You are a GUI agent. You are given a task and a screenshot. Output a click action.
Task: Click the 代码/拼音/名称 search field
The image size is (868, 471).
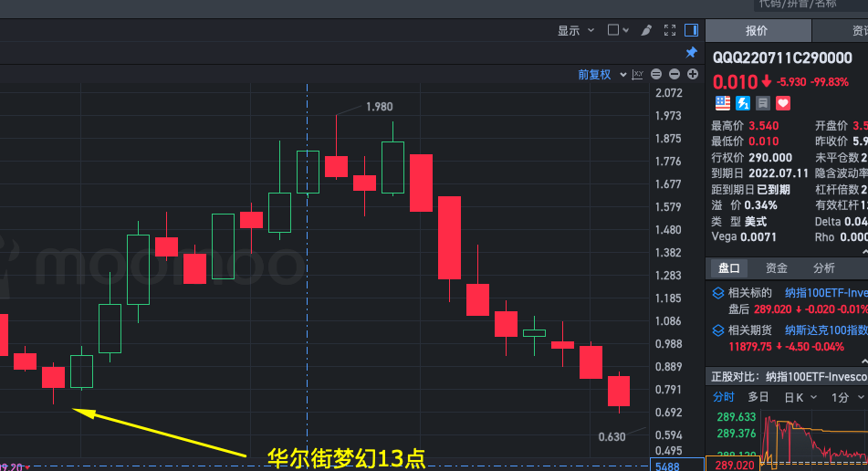pos(811,5)
